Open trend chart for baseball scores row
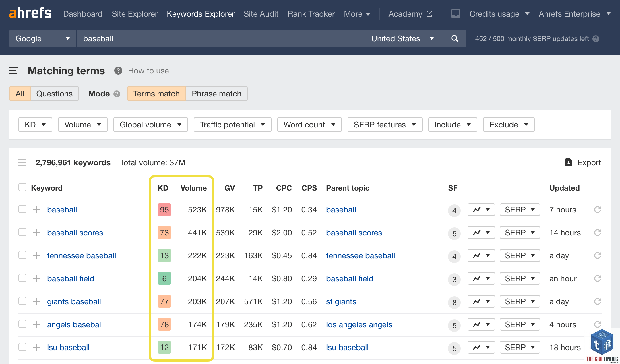The image size is (620, 364). pos(481,233)
